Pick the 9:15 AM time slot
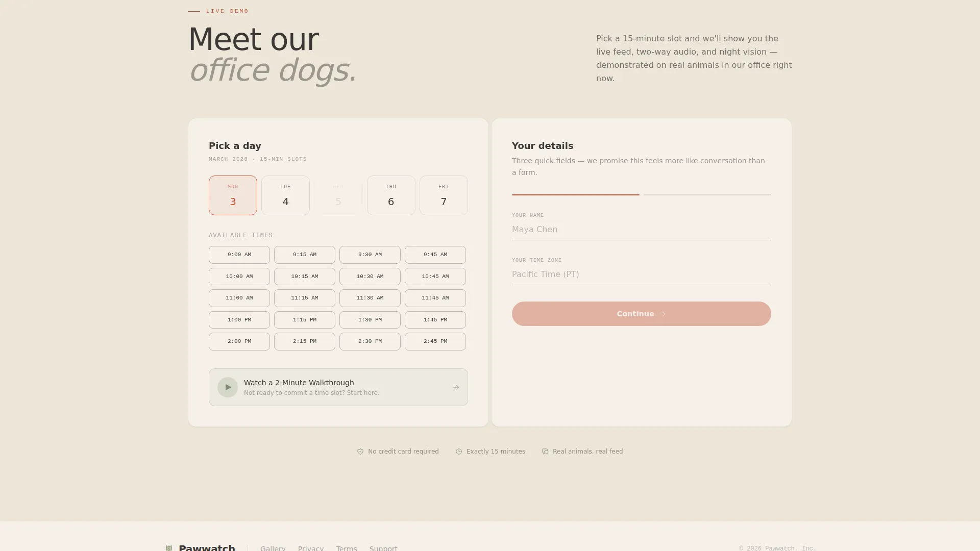This screenshot has width=980, height=551. (x=305, y=255)
